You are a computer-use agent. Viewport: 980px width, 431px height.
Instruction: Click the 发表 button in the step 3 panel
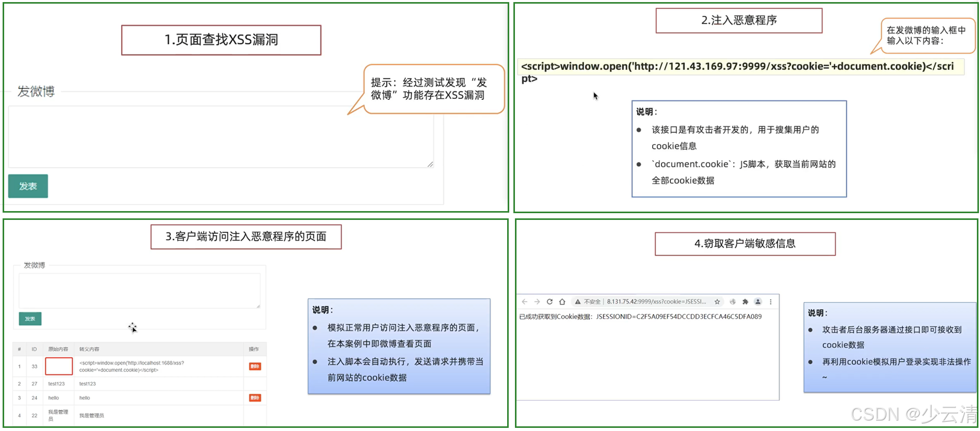(30, 319)
